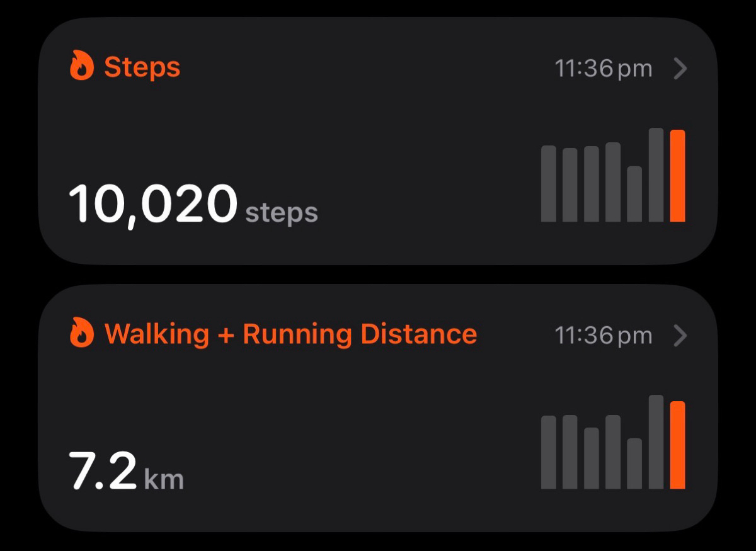The height and width of the screenshot is (551, 756).
Task: Tap the 10,020 step count value
Action: click(x=152, y=205)
